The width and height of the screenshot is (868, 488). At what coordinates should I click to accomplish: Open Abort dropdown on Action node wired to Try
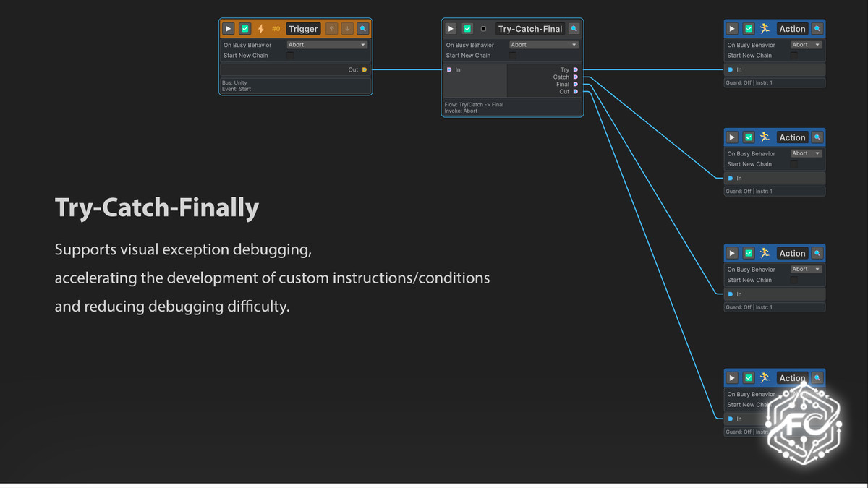pos(806,45)
